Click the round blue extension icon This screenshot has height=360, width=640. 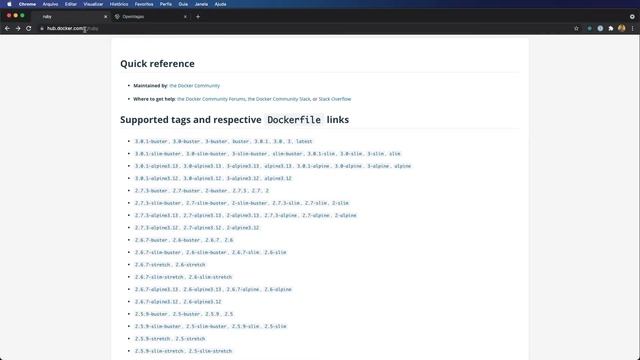(600, 29)
